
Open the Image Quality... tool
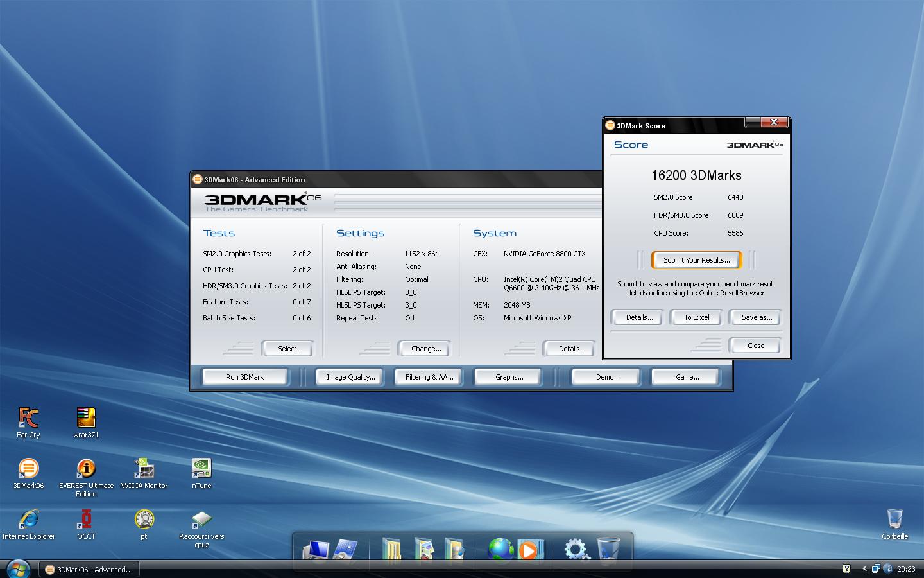(x=350, y=377)
